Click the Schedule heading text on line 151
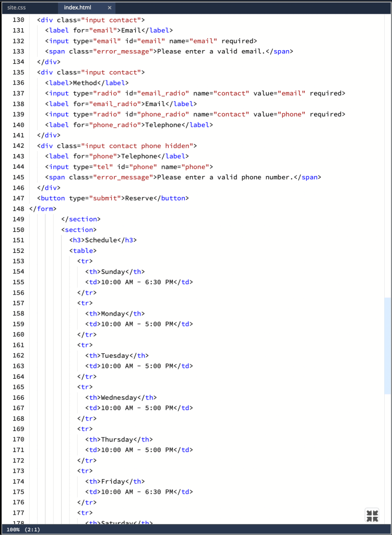This screenshot has height=535, width=392. [101, 240]
